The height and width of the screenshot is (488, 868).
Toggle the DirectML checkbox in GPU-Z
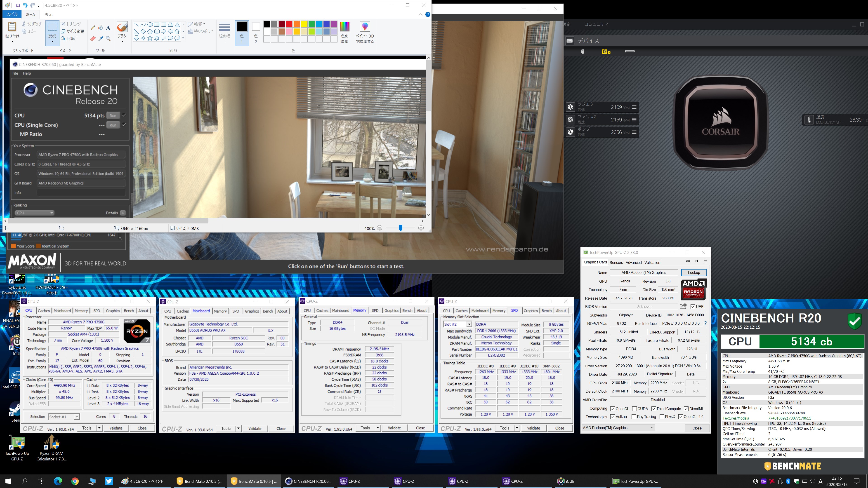tap(686, 408)
